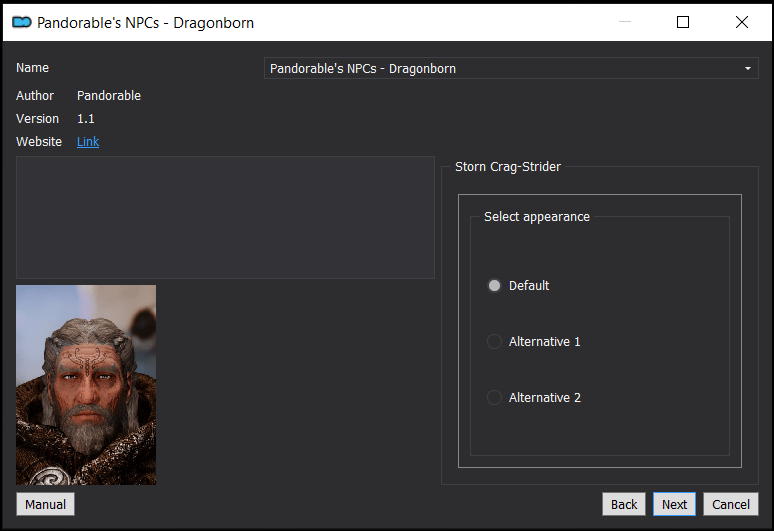Click the Pandorable's NPCs - Dragonborn name field
Image resolution: width=774 pixels, height=531 pixels.
pyautogui.click(x=511, y=69)
